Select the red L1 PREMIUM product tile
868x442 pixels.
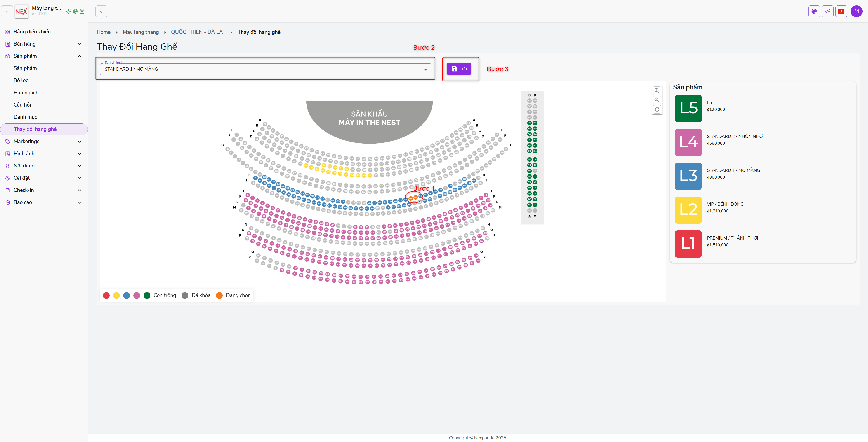688,244
